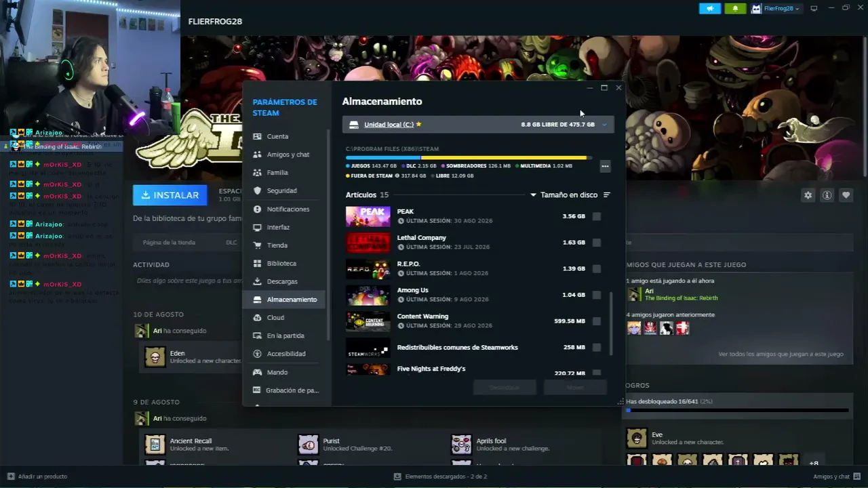The image size is (868, 488).
Task: Open the Big Picture display icon
Action: click(x=814, y=9)
